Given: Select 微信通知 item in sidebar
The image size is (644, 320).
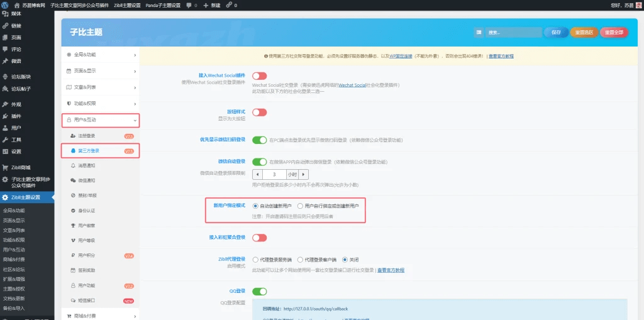Looking at the screenshot, I should (x=100, y=180).
